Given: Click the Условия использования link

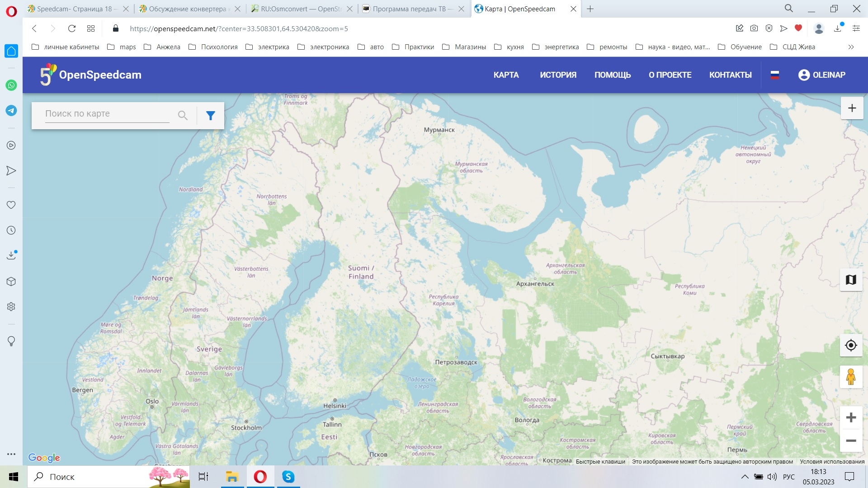Looking at the screenshot, I should click(x=832, y=462).
